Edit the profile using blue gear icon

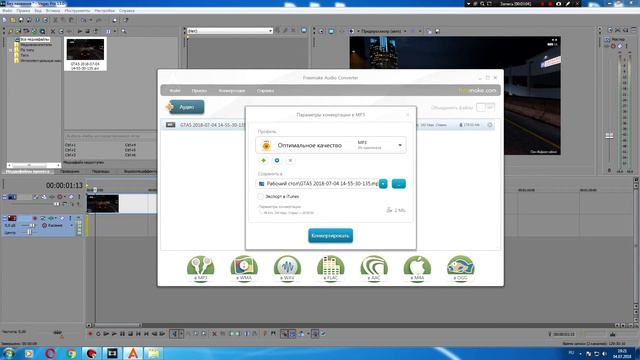point(277,160)
